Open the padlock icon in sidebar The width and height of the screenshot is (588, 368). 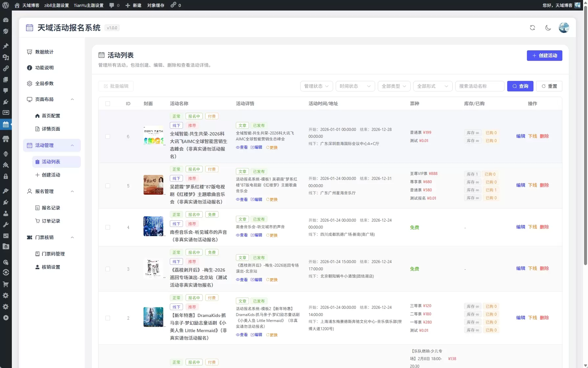(6, 176)
